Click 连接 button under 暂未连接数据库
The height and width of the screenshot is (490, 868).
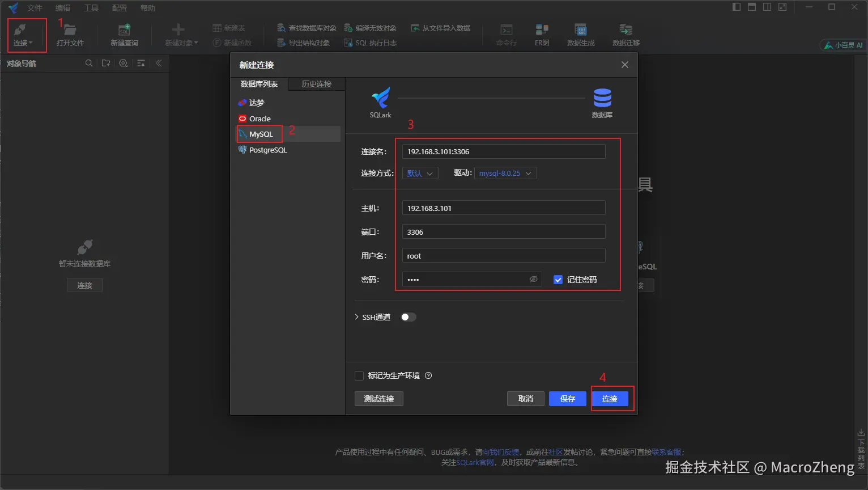point(85,285)
